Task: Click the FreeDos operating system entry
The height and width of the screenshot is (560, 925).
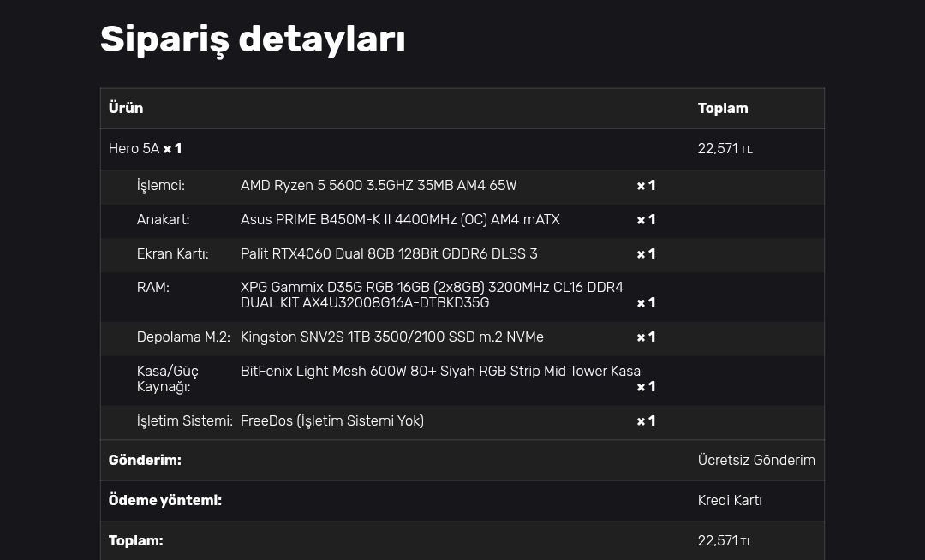Action: tap(332, 421)
